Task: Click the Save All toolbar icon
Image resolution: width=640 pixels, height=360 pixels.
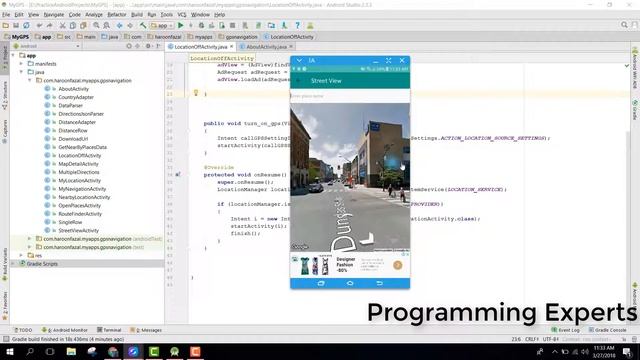Action: 16,25
